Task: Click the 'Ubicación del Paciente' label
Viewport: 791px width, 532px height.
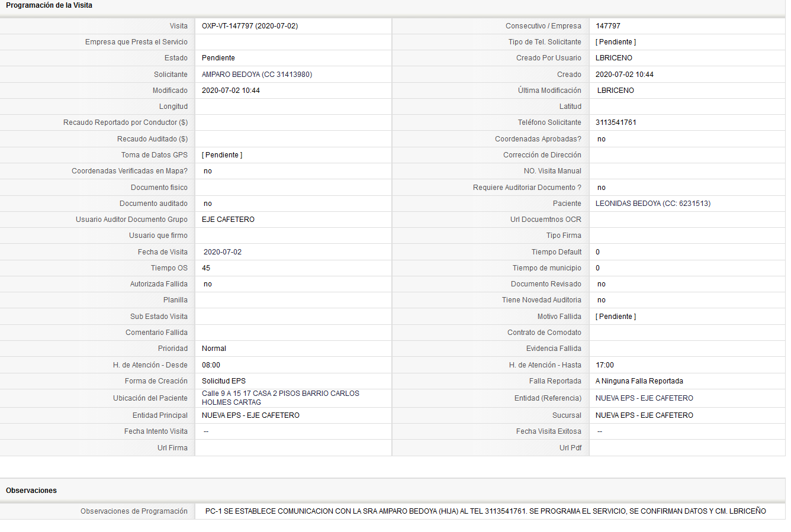Action: click(x=150, y=398)
